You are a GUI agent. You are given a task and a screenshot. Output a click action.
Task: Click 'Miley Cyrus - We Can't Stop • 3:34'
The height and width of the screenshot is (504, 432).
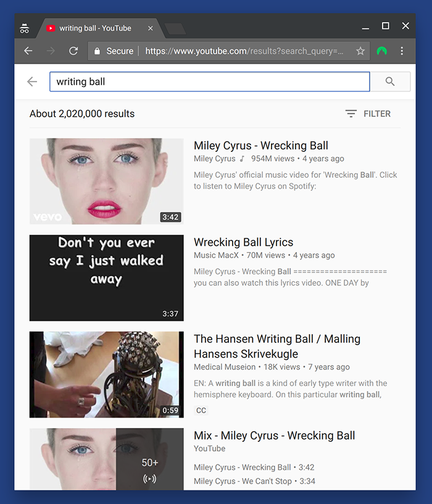click(x=254, y=481)
